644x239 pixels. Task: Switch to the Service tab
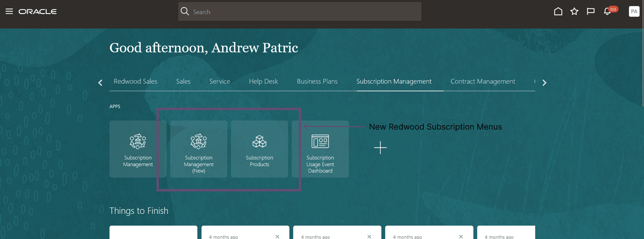[220, 81]
